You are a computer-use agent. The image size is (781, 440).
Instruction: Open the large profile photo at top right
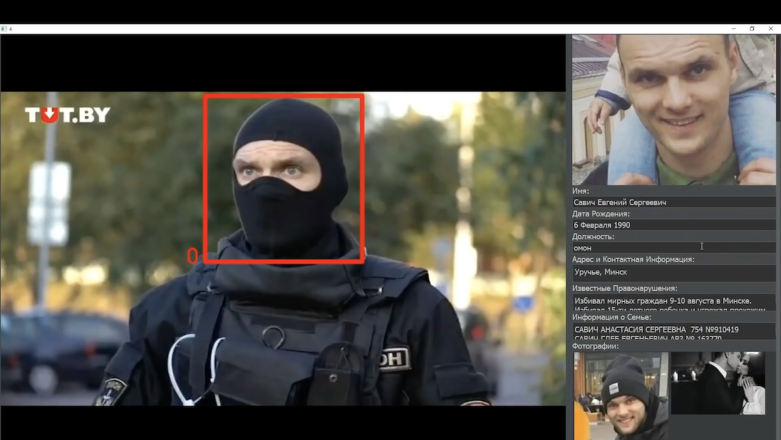(x=673, y=110)
